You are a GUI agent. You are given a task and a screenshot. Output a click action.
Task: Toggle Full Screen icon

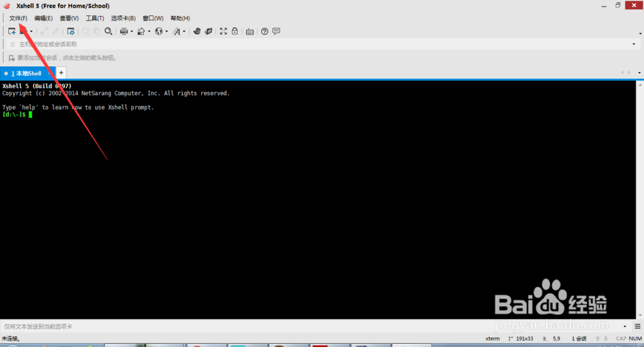[x=223, y=31]
